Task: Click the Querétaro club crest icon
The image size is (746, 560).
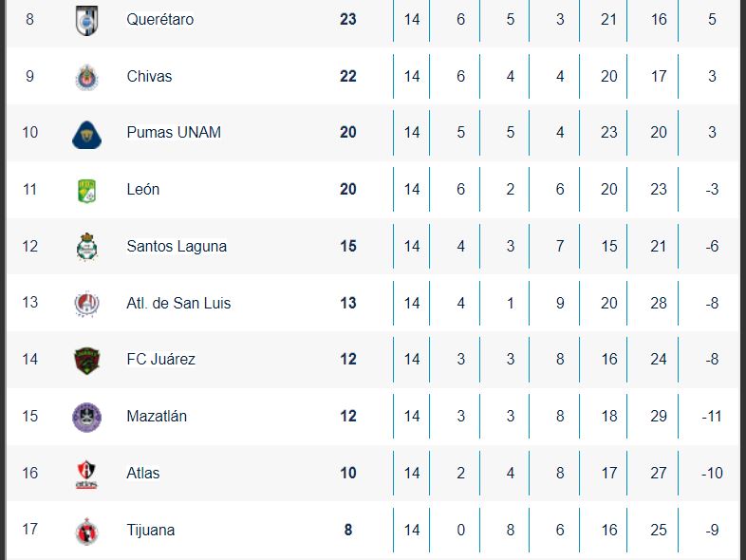Action: [86, 20]
